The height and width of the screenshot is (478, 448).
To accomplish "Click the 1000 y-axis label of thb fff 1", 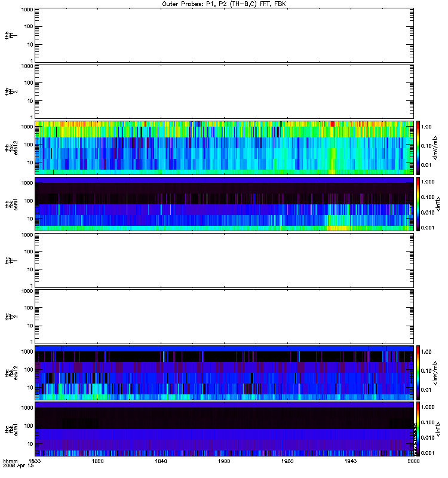I will click(x=27, y=10).
